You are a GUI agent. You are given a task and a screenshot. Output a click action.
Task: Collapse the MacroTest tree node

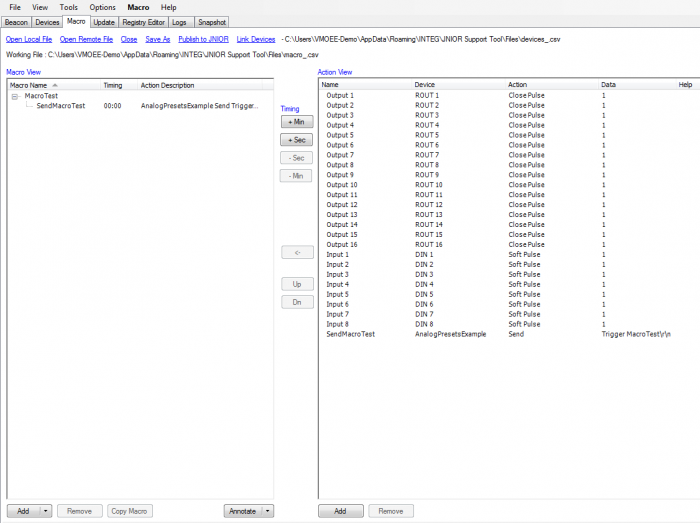pyautogui.click(x=15, y=96)
